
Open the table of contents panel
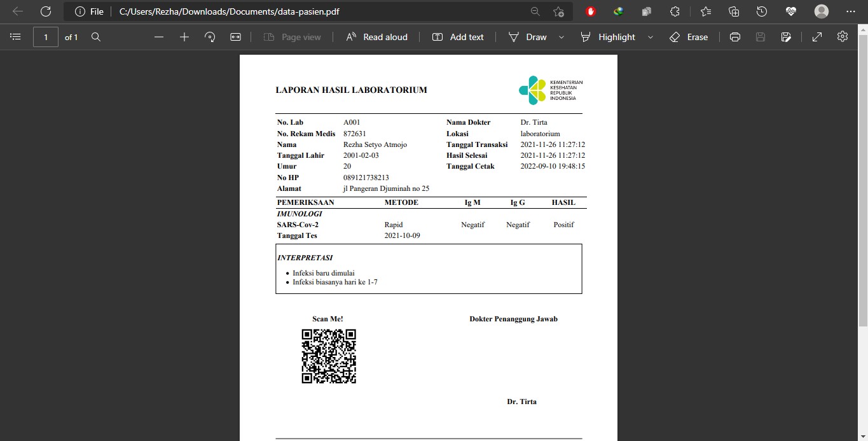coord(15,37)
